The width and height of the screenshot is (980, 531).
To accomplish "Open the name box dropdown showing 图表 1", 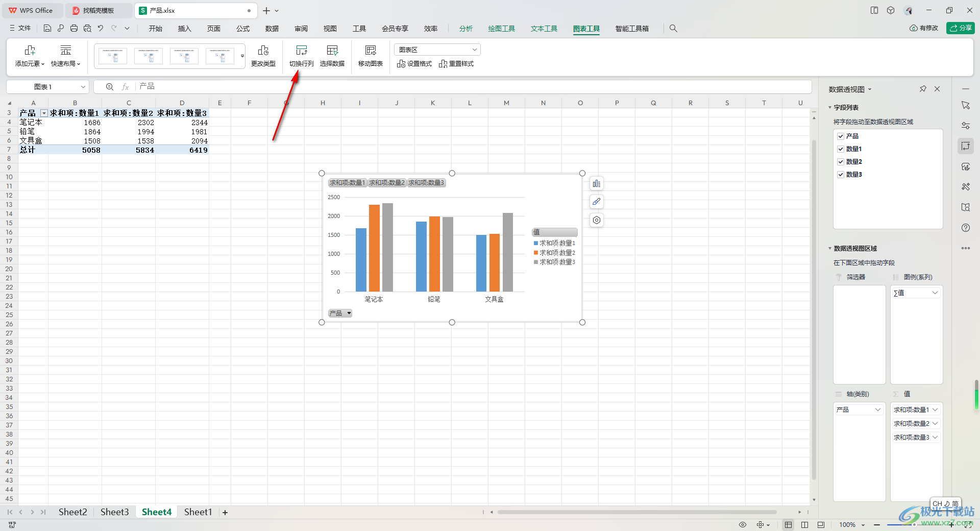I will point(83,87).
